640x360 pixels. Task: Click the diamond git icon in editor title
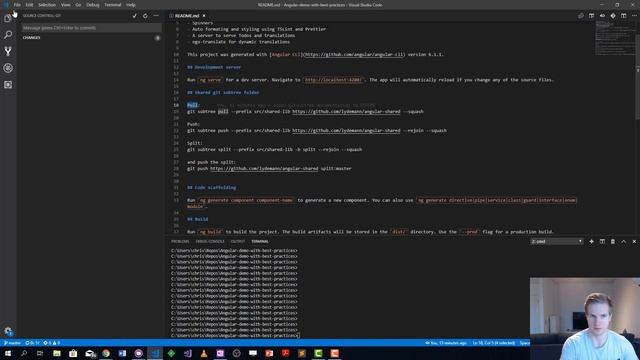pyautogui.click(x=613, y=16)
